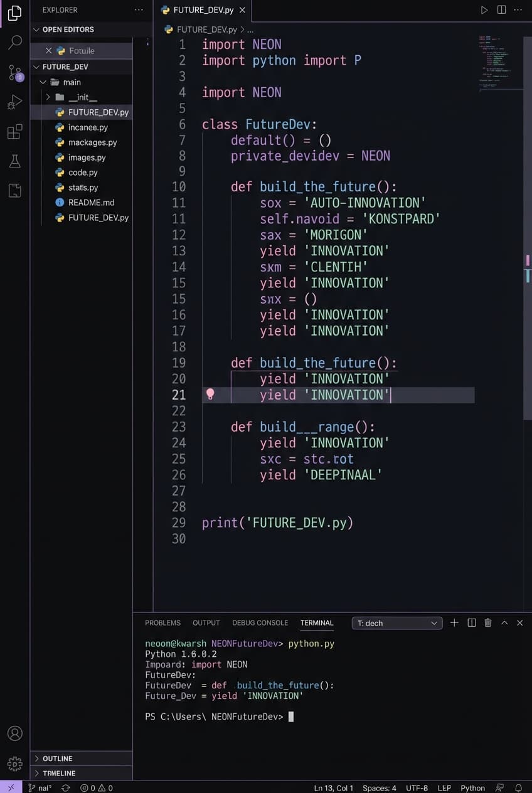Image resolution: width=532 pixels, height=793 pixels.
Task: Open the Run and Debug view
Action: [x=14, y=102]
